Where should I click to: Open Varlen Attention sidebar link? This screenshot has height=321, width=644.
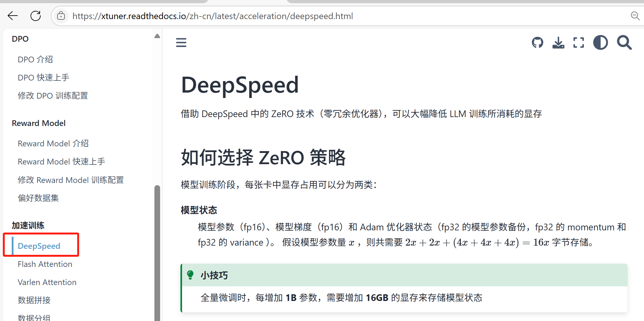(47, 282)
